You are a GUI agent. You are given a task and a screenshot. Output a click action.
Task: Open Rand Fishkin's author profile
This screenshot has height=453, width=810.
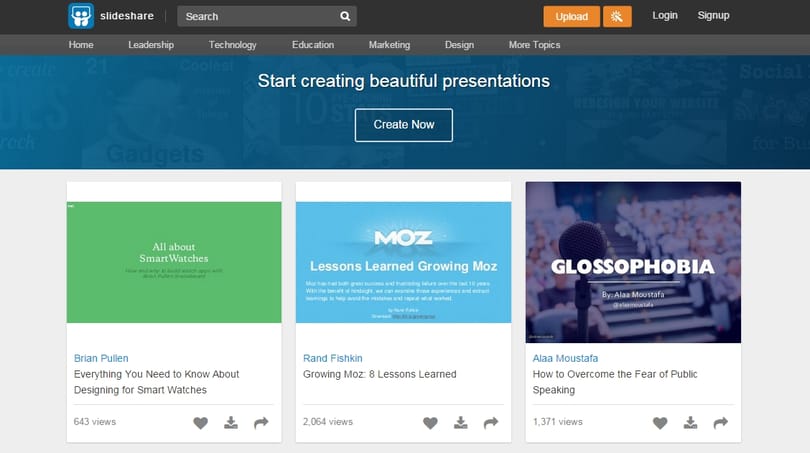click(333, 358)
